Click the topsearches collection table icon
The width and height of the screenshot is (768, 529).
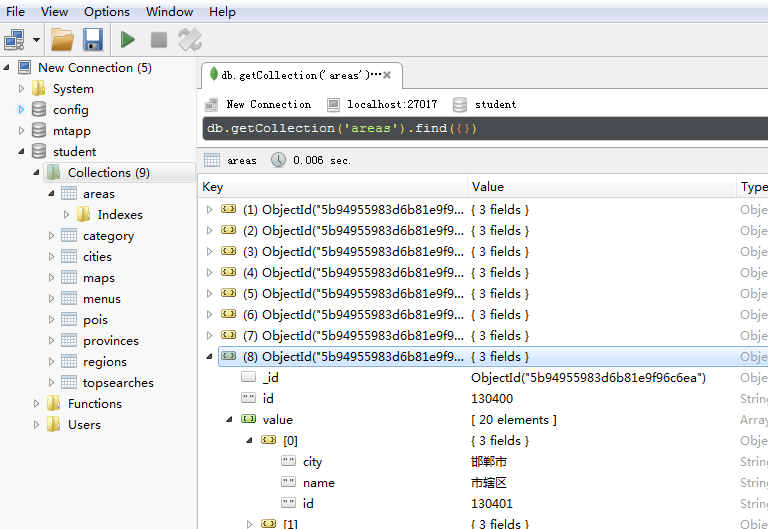(x=69, y=383)
